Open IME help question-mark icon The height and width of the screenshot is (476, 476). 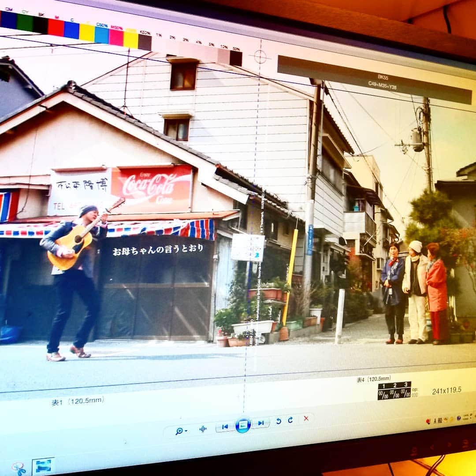pos(459,418)
